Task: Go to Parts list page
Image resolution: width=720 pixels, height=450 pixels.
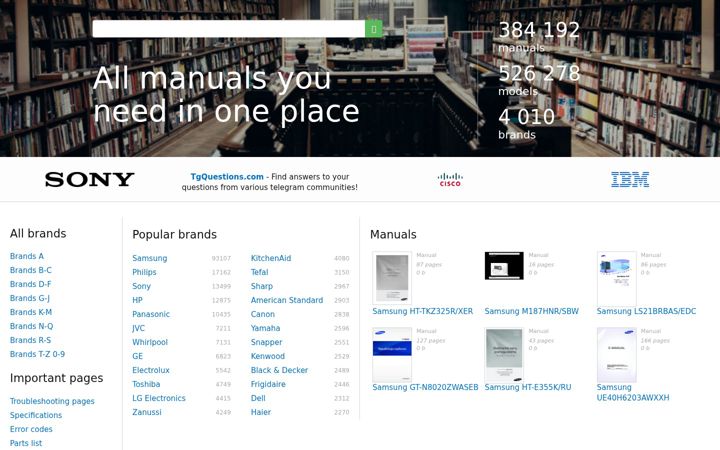Action: pyautogui.click(x=26, y=443)
